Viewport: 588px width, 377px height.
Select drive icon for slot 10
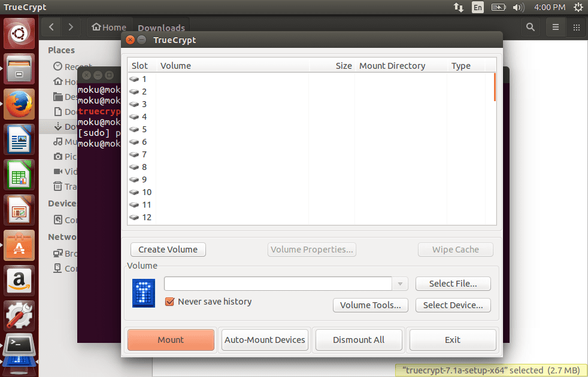pos(134,192)
